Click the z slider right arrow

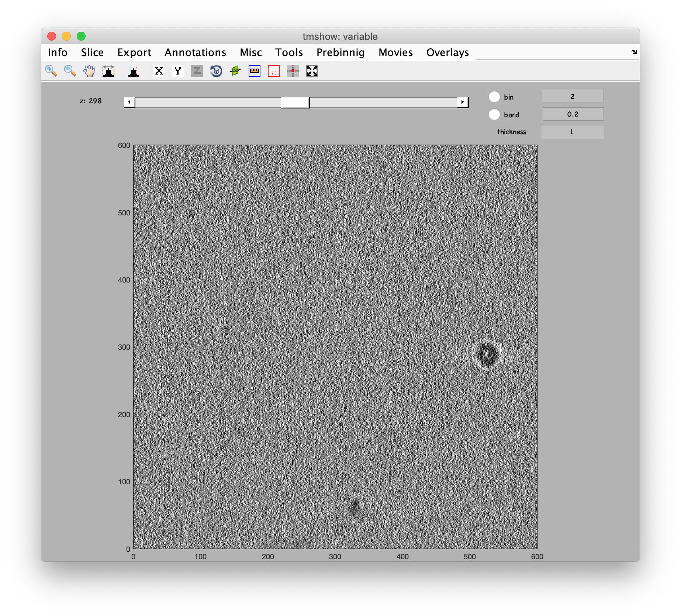click(x=463, y=102)
